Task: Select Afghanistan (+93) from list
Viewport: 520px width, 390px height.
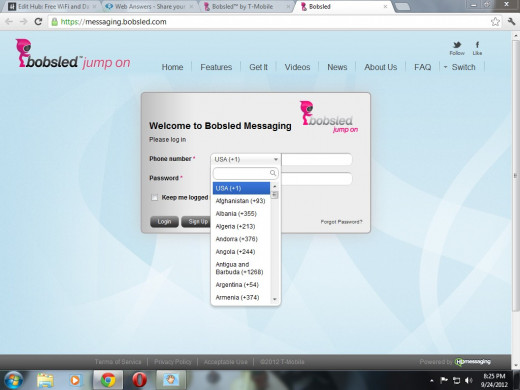Action: tap(241, 201)
